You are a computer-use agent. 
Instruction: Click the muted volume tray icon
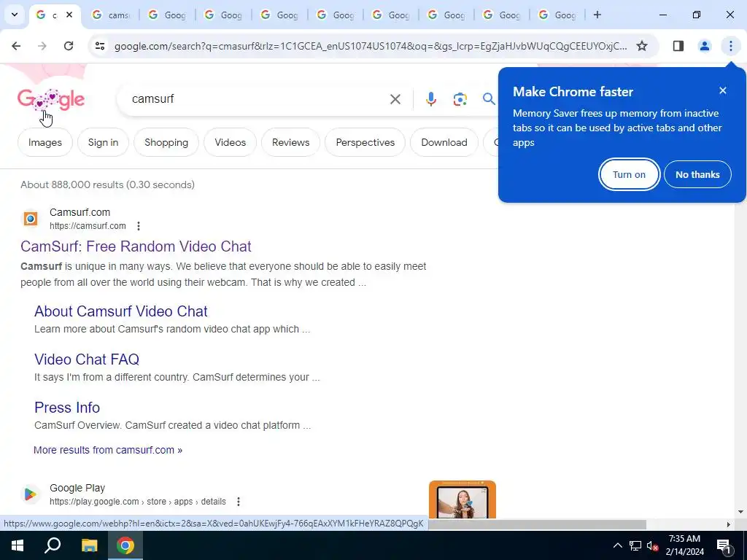(x=652, y=545)
